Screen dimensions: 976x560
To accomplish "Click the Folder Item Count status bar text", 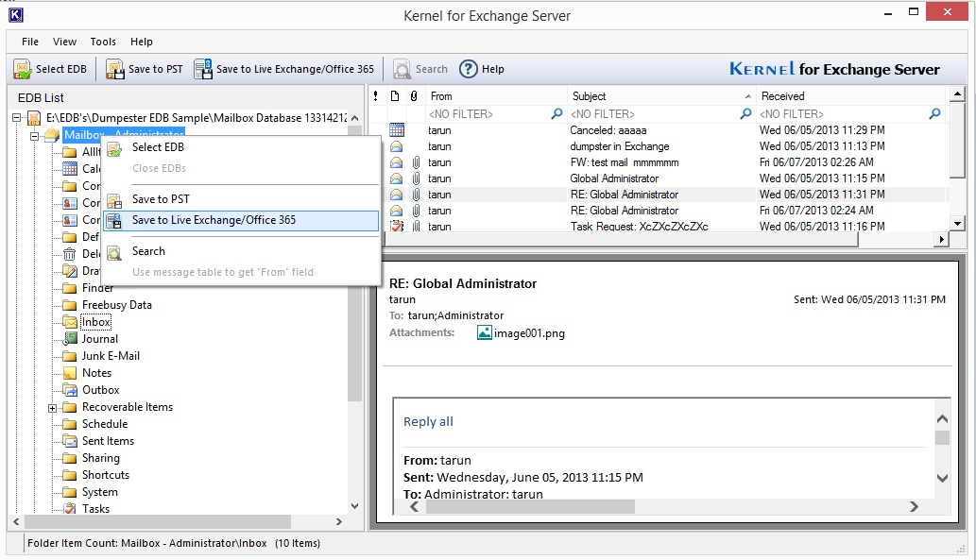I will tap(174, 543).
